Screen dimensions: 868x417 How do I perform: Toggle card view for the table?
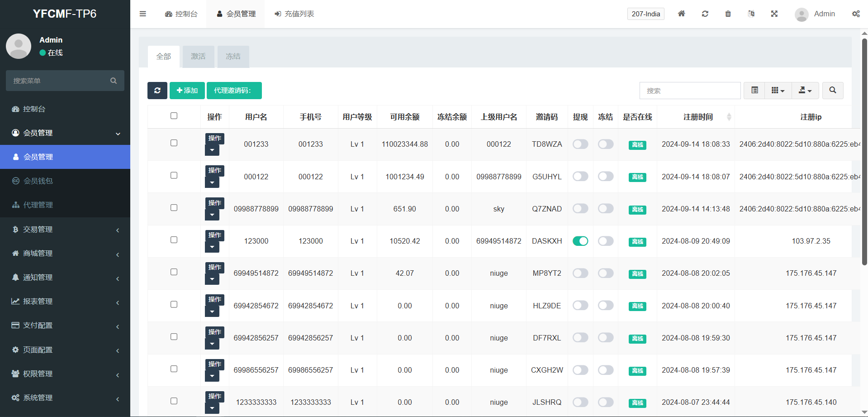(754, 91)
